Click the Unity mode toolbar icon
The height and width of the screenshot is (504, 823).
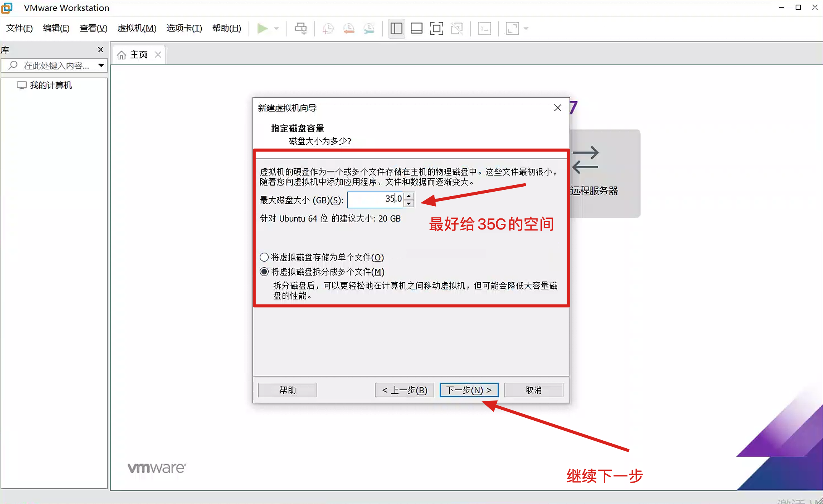point(457,28)
